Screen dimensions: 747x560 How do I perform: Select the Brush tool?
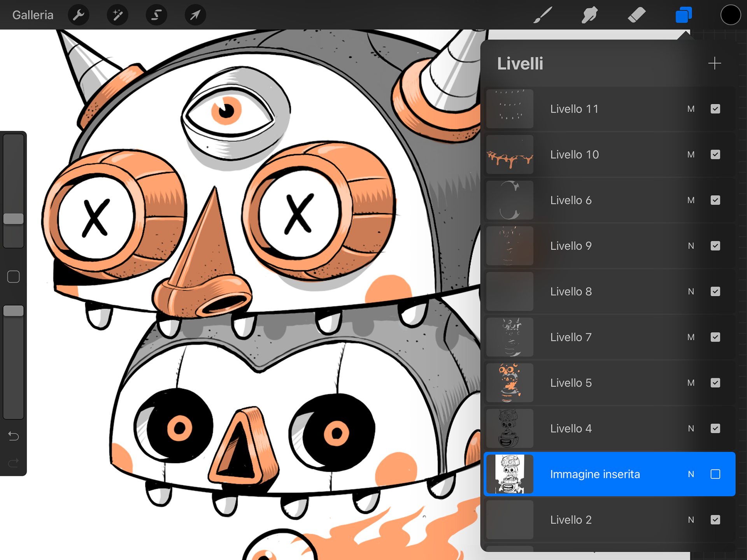[543, 15]
